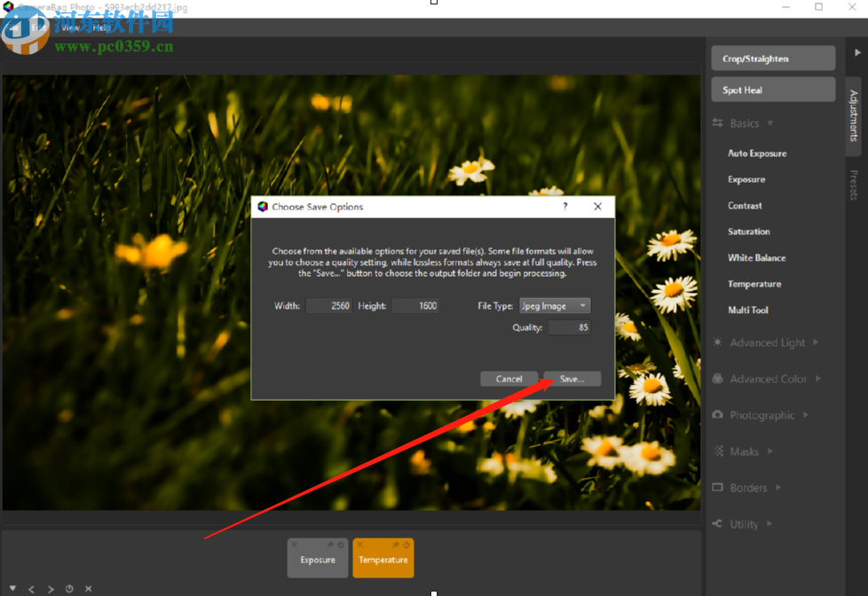Viewport: 868px width, 596px height.
Task: Expand the Photographic section arrow
Action: [806, 414]
